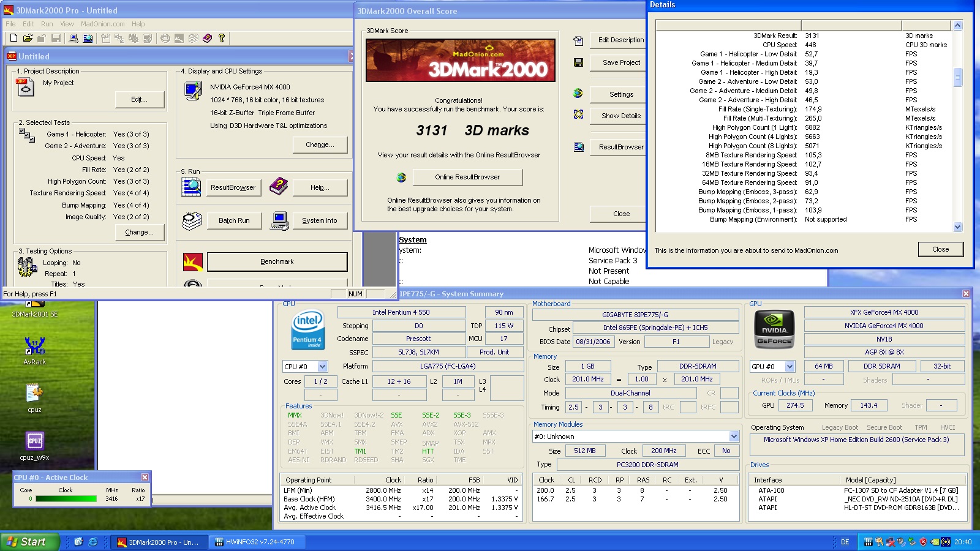Click the icon beside Show Details
Image resolution: width=980 pixels, height=551 pixels.
point(578,114)
